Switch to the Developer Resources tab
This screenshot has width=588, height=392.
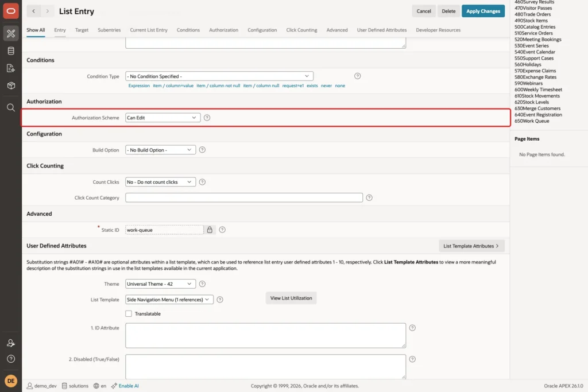438,30
